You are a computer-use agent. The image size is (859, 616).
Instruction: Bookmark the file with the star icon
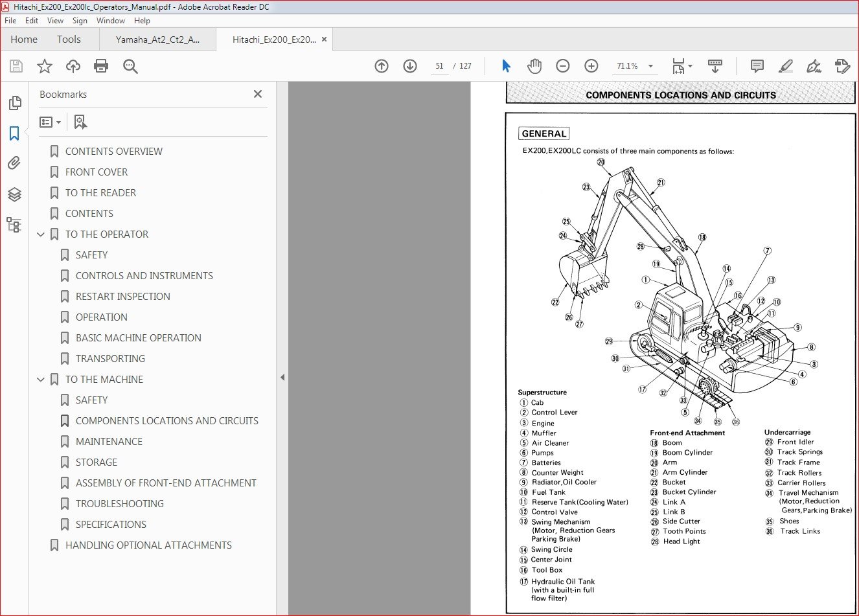[x=45, y=66]
